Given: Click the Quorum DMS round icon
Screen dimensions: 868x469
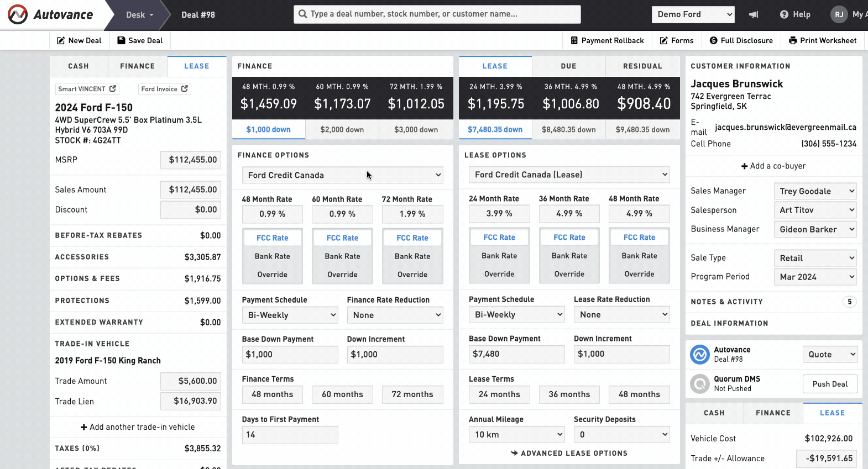Looking at the screenshot, I should (x=700, y=383).
